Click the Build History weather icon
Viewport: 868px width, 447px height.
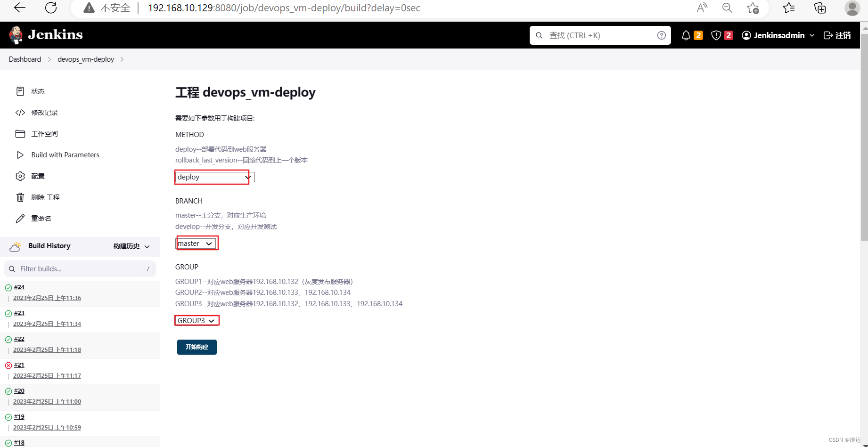15,246
